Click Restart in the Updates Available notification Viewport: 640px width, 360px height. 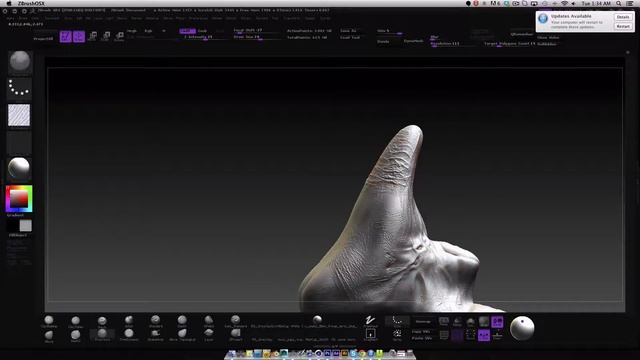click(x=623, y=26)
